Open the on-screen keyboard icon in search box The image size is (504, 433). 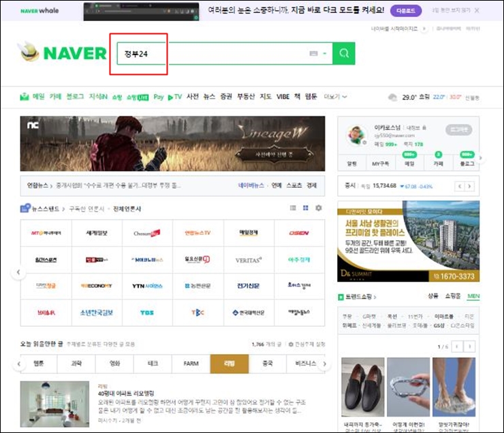point(313,54)
